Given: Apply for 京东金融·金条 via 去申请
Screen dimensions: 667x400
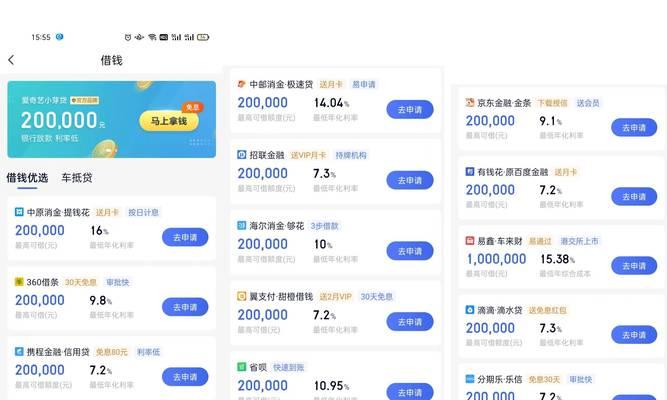Looking at the screenshot, I should click(x=634, y=127).
